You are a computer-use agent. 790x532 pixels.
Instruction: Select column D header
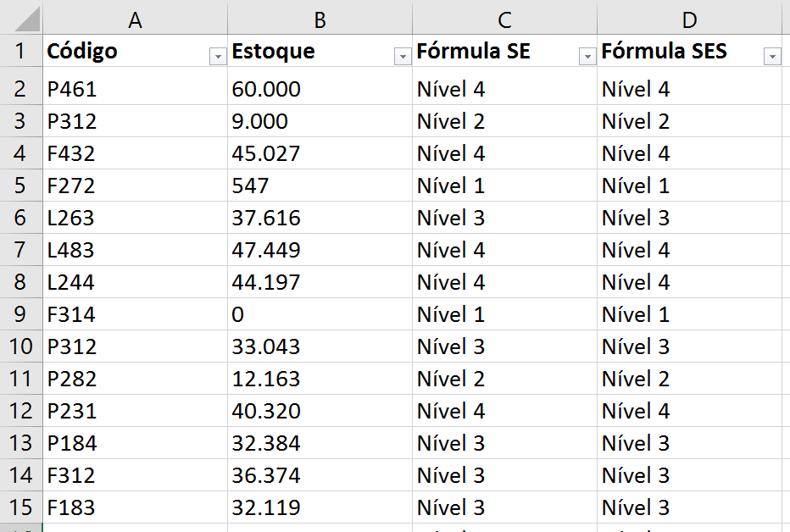[689, 20]
